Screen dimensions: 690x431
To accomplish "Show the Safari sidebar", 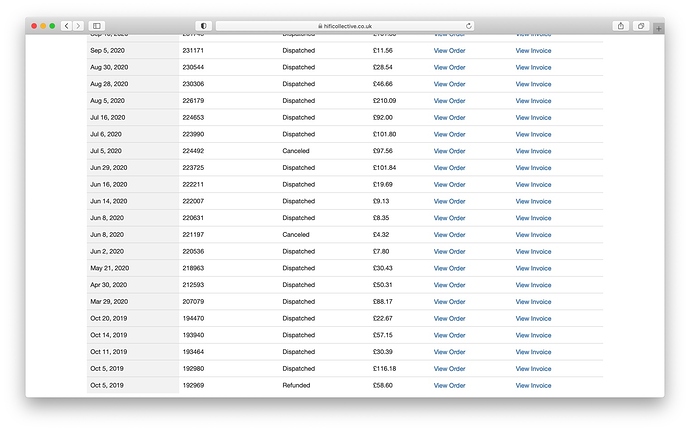I will [x=97, y=25].
